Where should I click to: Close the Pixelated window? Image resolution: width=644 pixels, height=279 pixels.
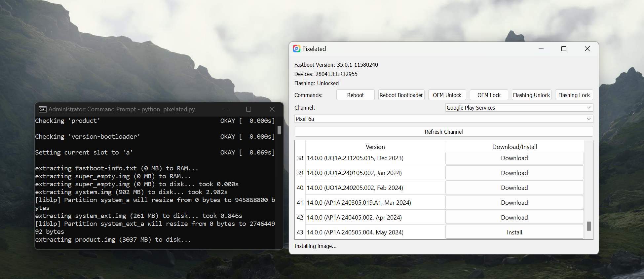[587, 49]
